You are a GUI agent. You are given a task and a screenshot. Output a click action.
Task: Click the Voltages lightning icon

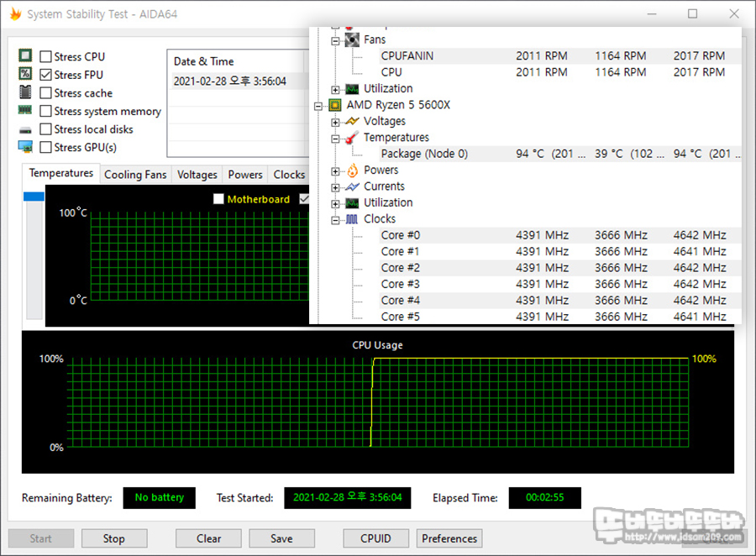(352, 121)
